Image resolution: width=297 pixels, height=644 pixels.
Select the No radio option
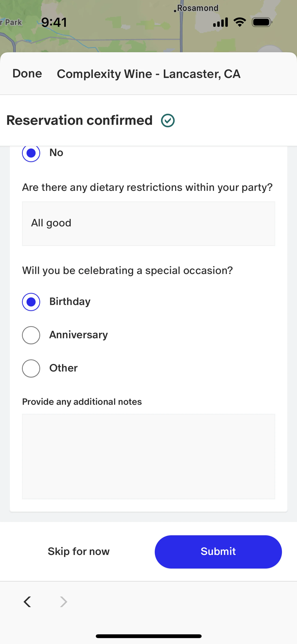click(x=31, y=153)
